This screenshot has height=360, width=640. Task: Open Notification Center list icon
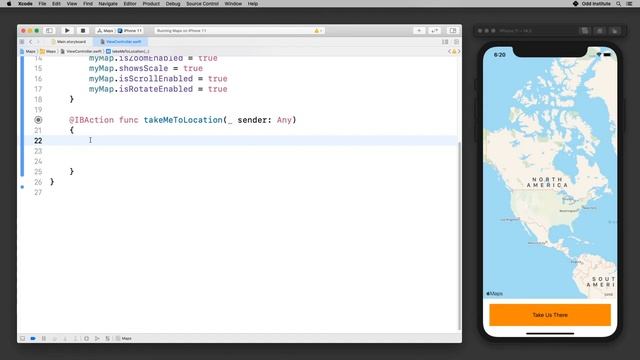(x=629, y=4)
